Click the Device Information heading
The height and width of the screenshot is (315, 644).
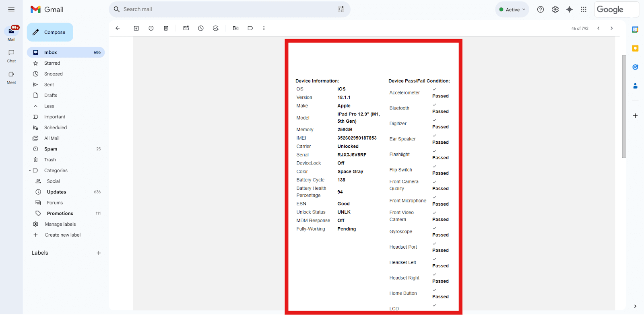[x=317, y=81]
